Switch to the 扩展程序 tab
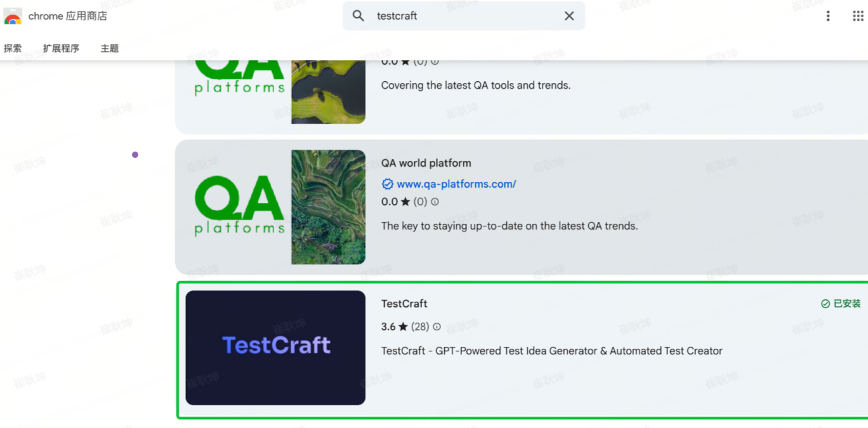868x428 pixels. tap(61, 48)
